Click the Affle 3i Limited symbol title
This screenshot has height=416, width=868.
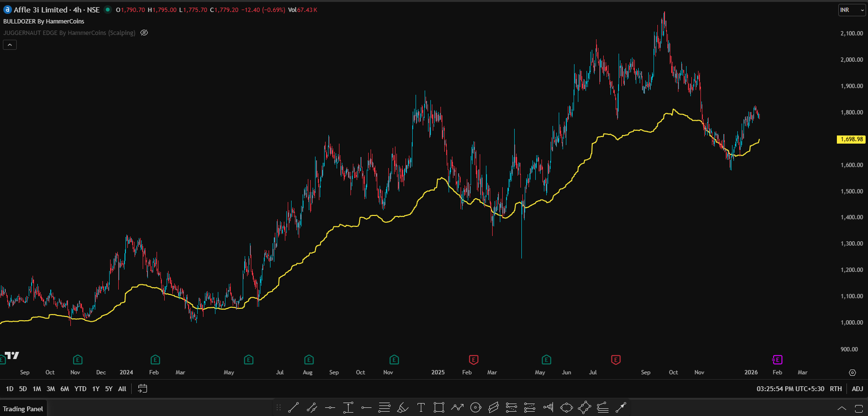(x=41, y=10)
